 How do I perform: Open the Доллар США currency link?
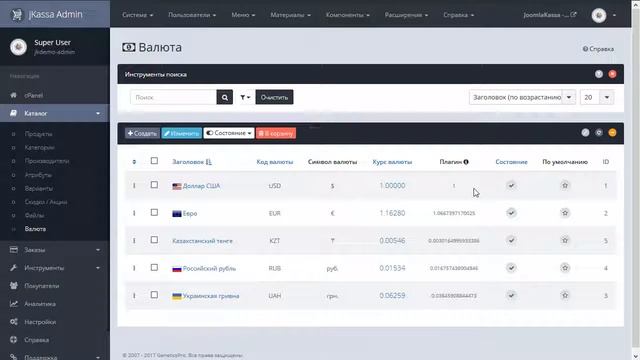[201, 186]
